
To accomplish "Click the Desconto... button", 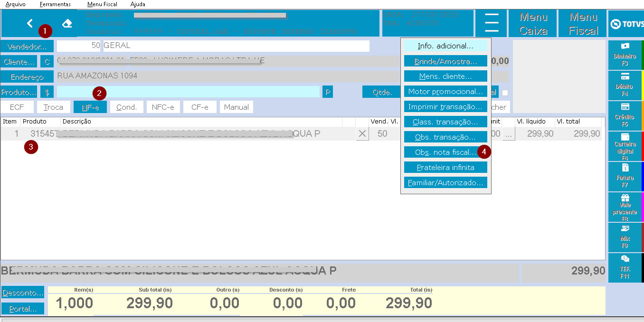I will (x=22, y=292).
